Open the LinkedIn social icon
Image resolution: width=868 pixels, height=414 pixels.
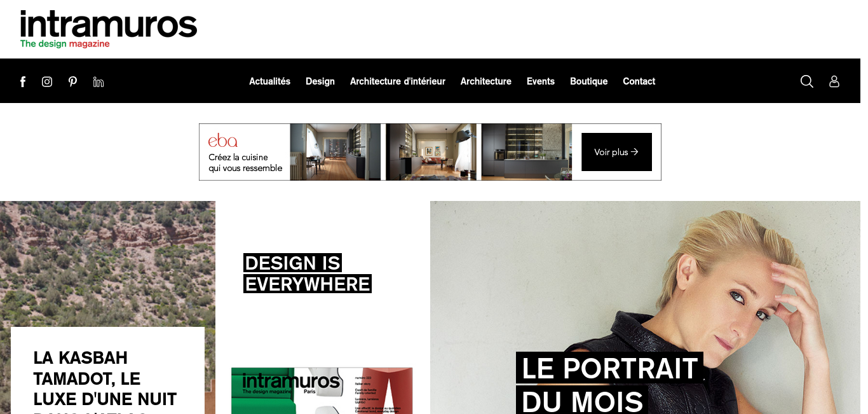(x=98, y=81)
